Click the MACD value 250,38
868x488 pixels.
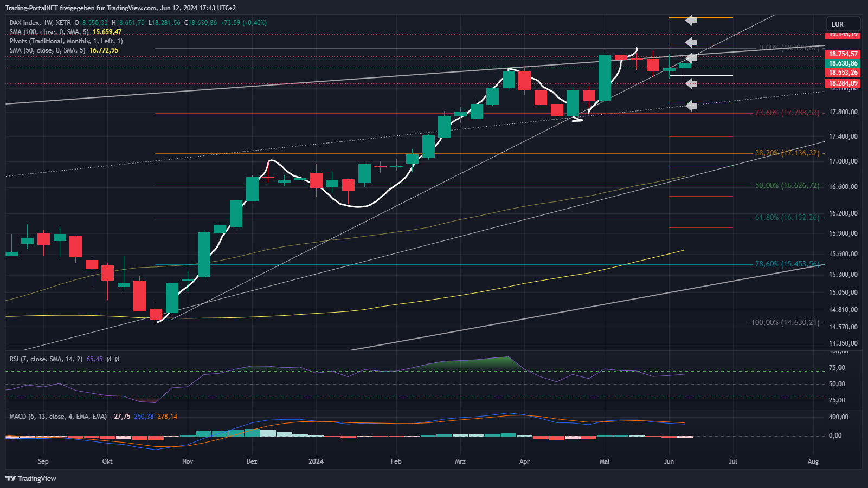point(144,417)
